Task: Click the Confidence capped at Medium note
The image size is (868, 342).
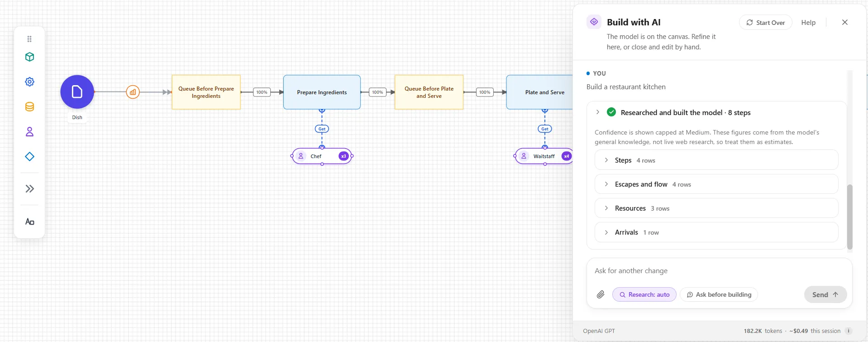Action: [x=707, y=137]
